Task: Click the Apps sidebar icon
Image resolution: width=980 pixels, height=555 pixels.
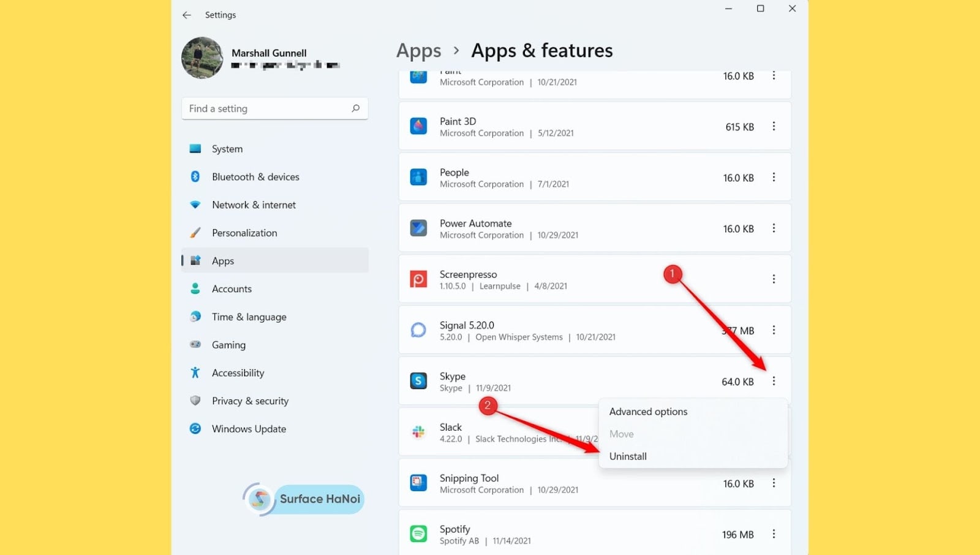Action: click(195, 260)
